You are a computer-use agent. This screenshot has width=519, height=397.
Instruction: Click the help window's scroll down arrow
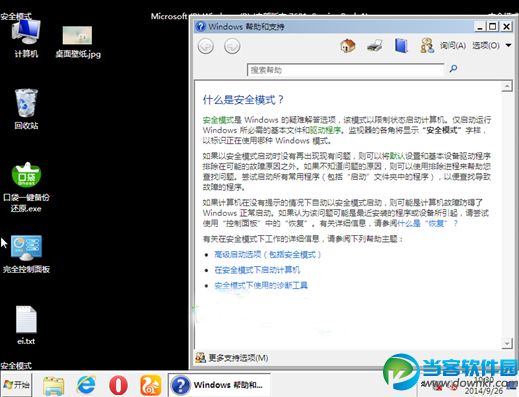pyautogui.click(x=507, y=343)
